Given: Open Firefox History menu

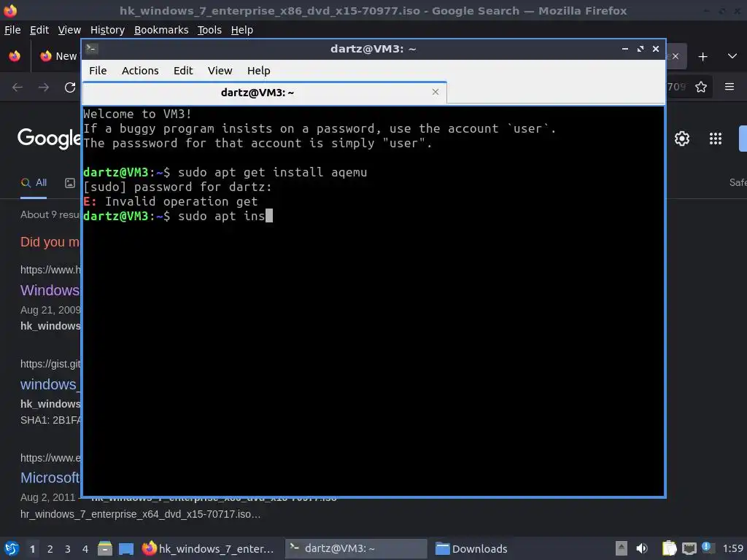Looking at the screenshot, I should (107, 30).
